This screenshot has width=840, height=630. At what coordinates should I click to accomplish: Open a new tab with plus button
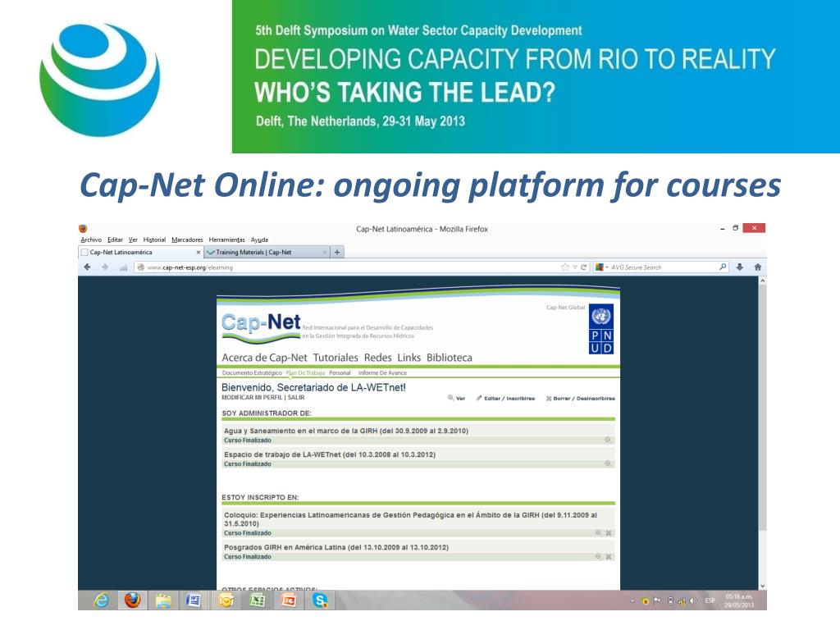click(337, 252)
